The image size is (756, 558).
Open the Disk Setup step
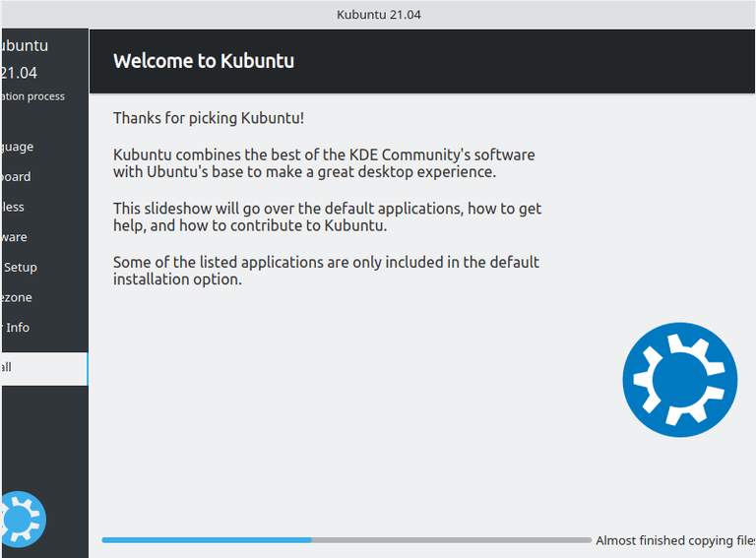point(20,267)
